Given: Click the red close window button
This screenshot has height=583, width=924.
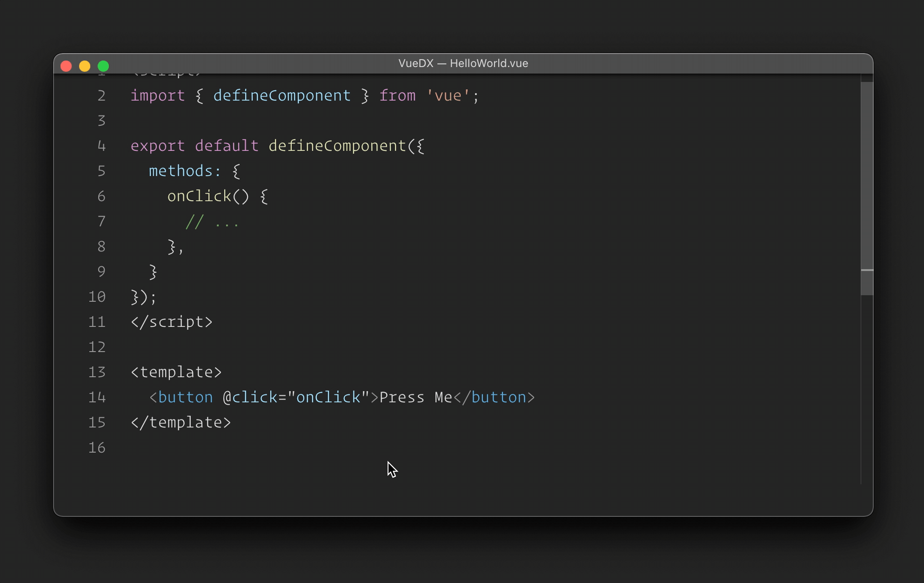Looking at the screenshot, I should [x=66, y=66].
